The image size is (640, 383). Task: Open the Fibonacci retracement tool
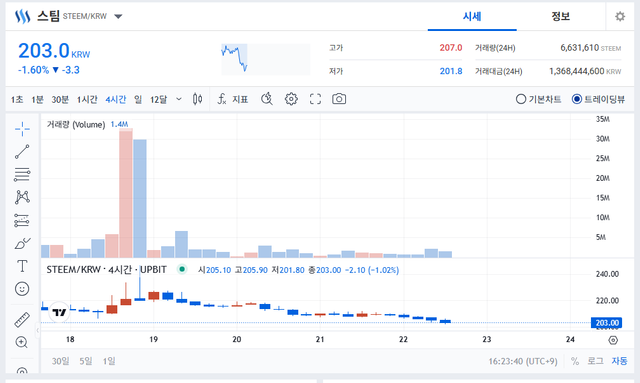(x=22, y=174)
